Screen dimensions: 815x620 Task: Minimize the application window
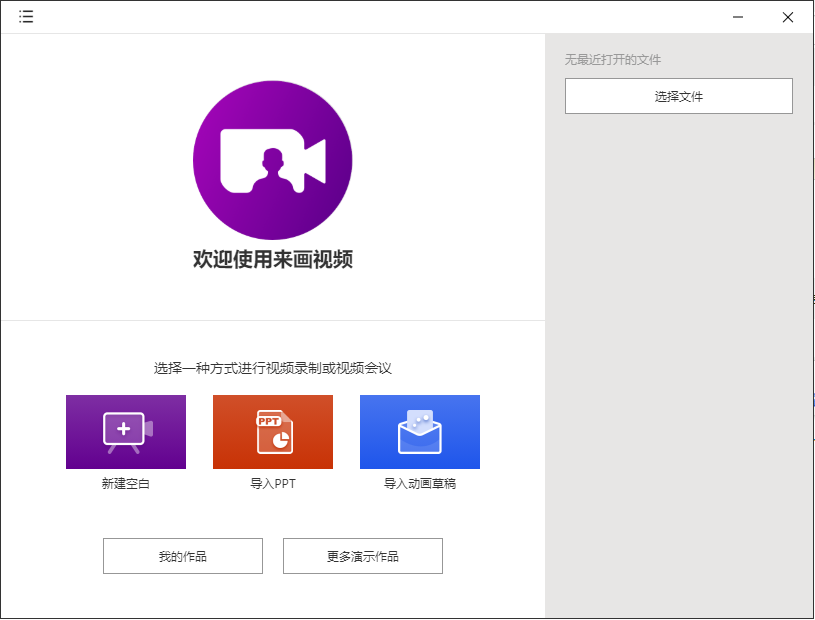737,17
